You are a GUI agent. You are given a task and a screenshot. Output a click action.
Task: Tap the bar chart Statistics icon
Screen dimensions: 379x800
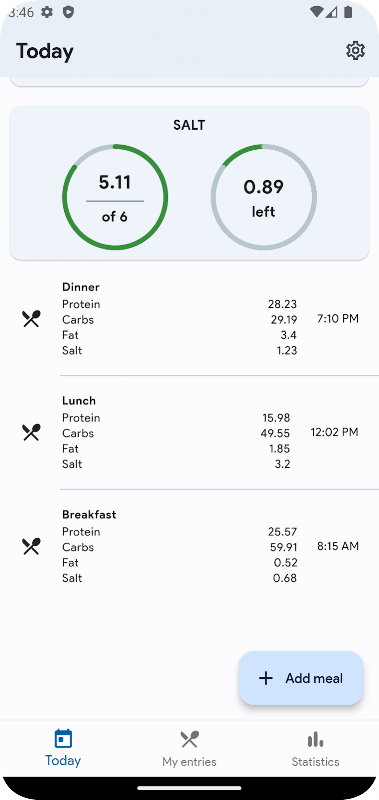point(315,739)
